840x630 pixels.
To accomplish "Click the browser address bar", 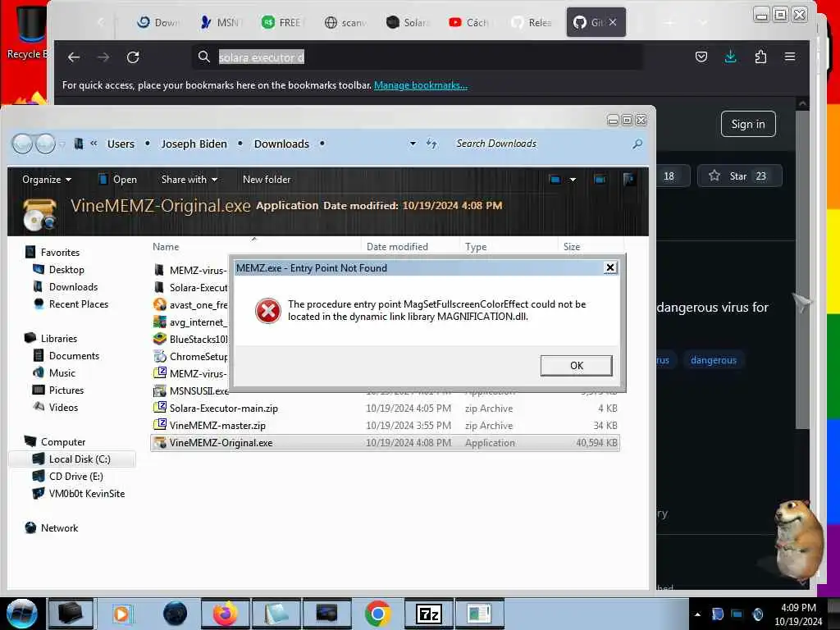I will tap(418, 57).
